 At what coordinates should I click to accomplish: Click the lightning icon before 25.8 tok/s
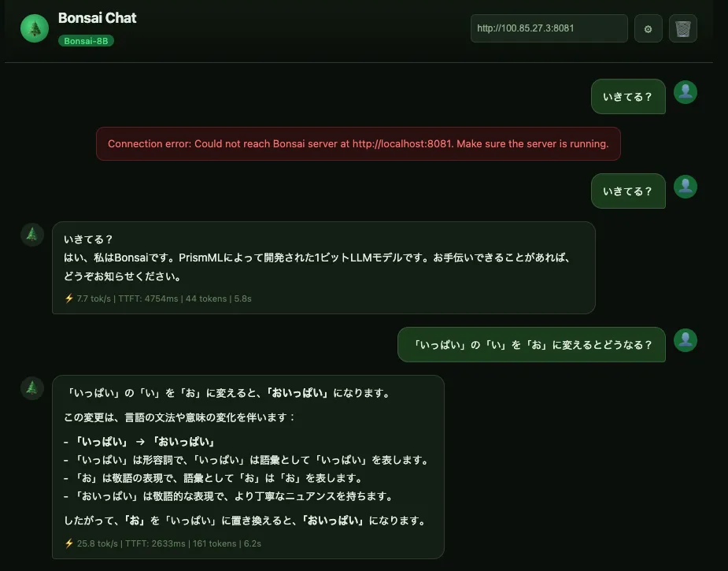69,543
